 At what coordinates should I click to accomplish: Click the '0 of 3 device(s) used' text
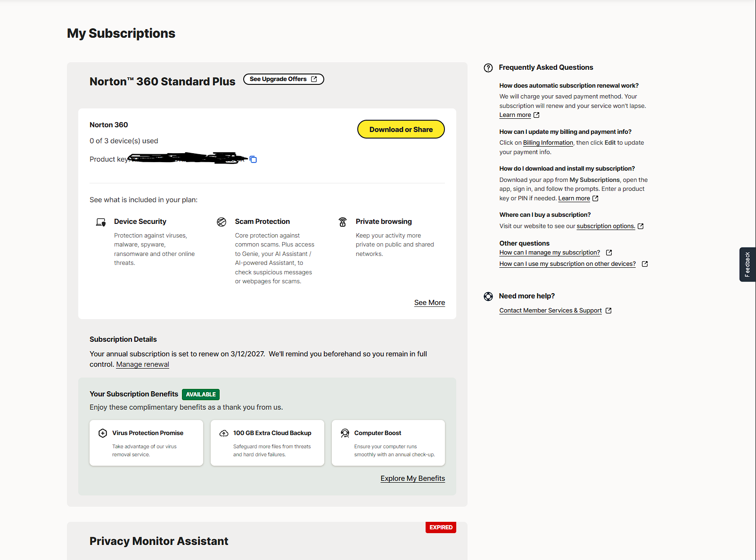pos(124,141)
